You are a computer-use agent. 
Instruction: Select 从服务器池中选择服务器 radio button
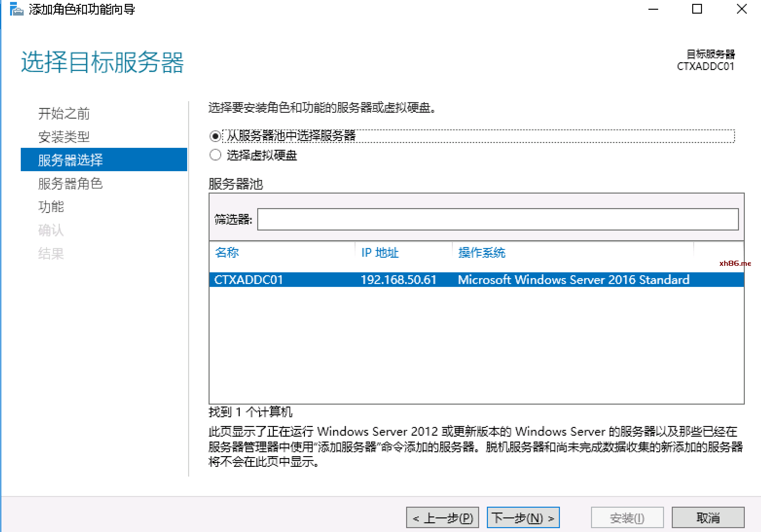pos(215,136)
